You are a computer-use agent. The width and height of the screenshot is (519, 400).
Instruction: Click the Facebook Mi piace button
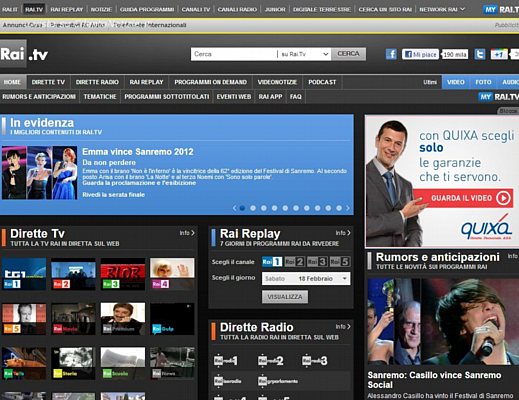pyautogui.click(x=421, y=54)
